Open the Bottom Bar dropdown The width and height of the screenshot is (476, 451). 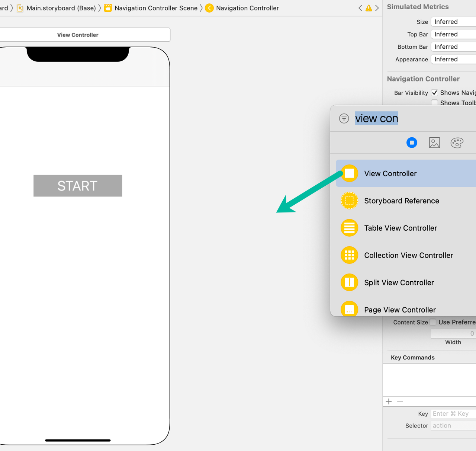point(453,47)
